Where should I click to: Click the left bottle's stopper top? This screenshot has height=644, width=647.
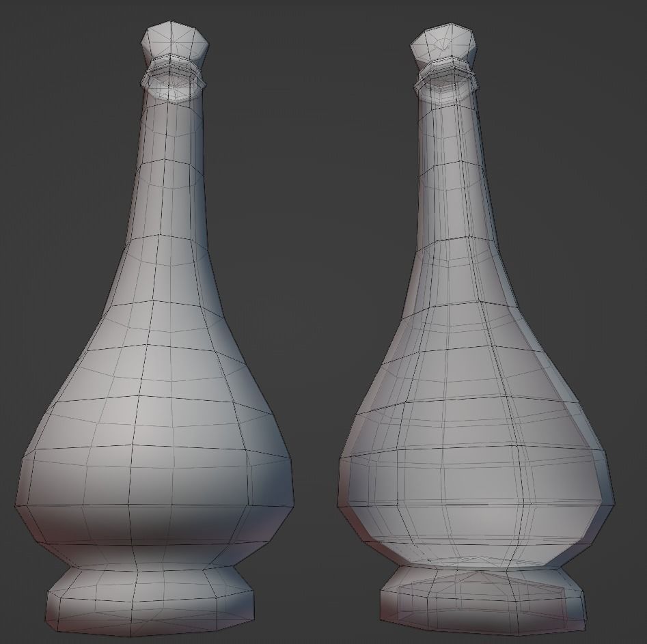point(174,43)
